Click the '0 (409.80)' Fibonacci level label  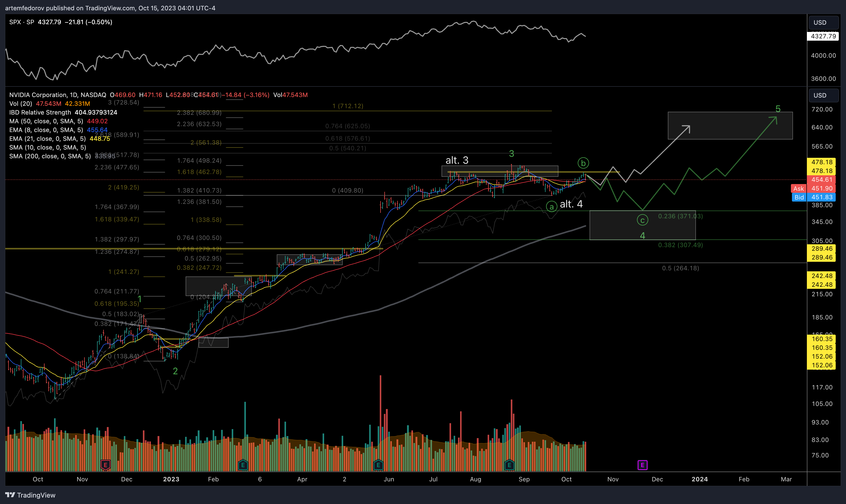pyautogui.click(x=347, y=190)
